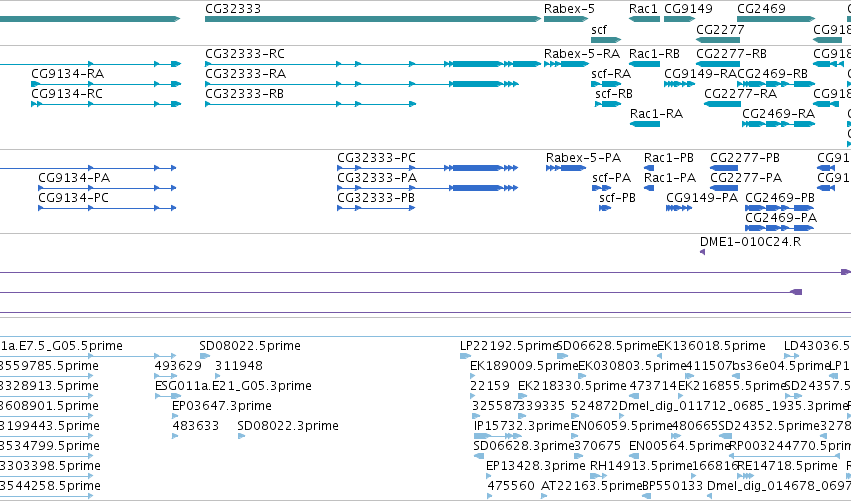Click the CG9149 gene label
Viewport: 851px width, 501px height.
[688, 9]
